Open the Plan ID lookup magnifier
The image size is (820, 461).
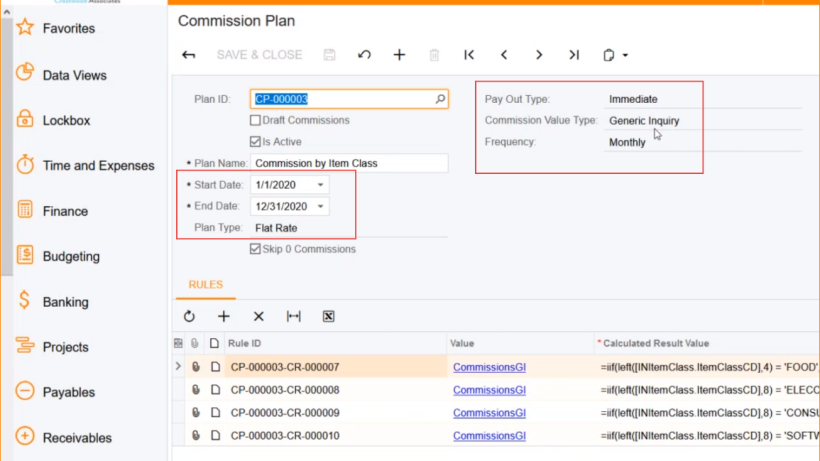click(440, 99)
